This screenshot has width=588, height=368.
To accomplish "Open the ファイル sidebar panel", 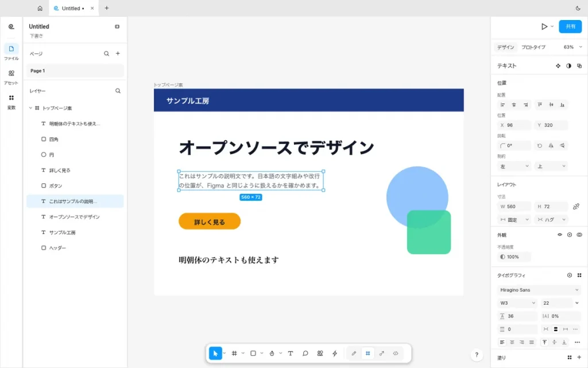I will click(11, 52).
